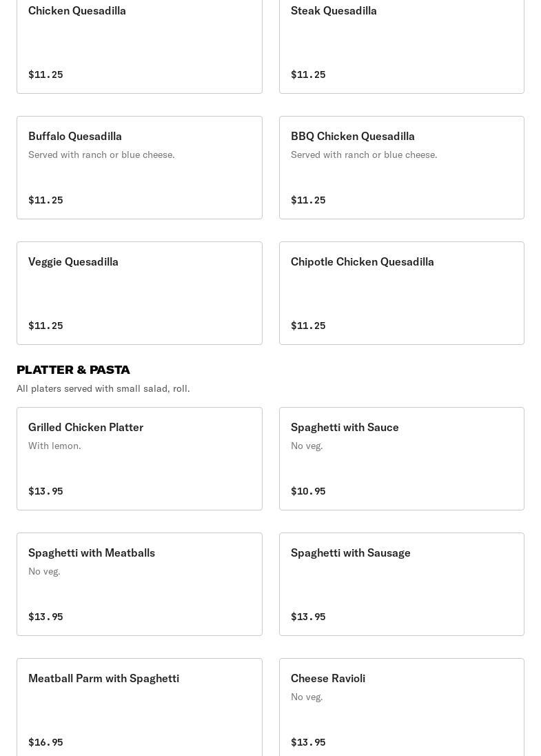Open the Chicken Quesadilla item card

(139, 41)
